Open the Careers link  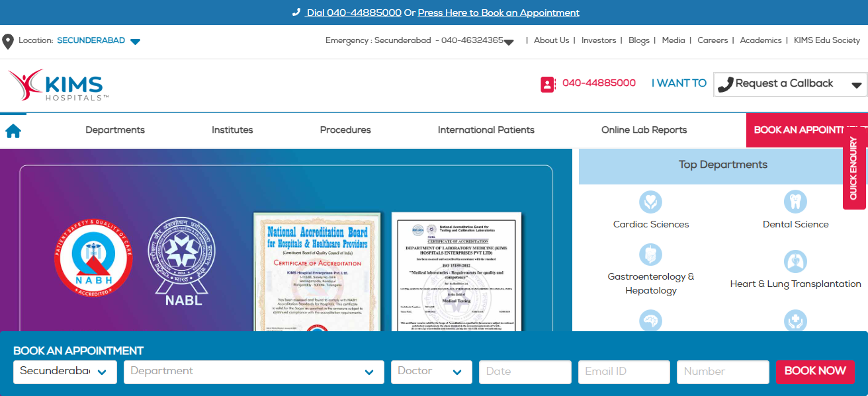(x=713, y=40)
